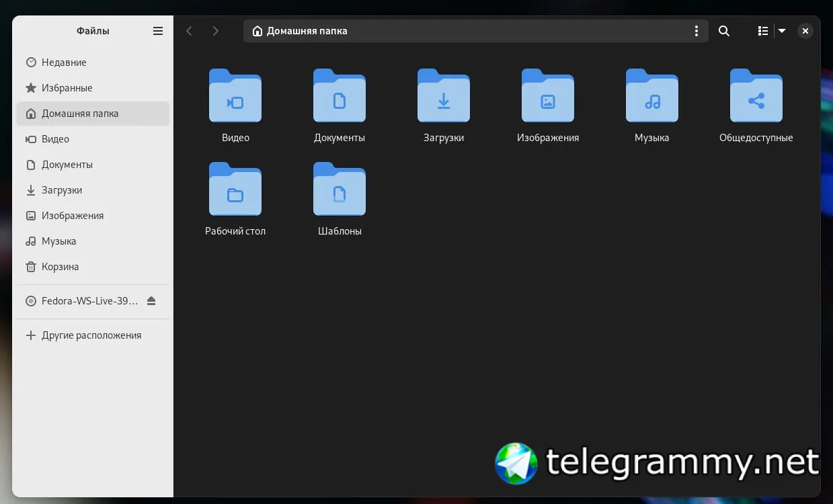
Task: Open Недавние in the sidebar
Action: point(93,62)
